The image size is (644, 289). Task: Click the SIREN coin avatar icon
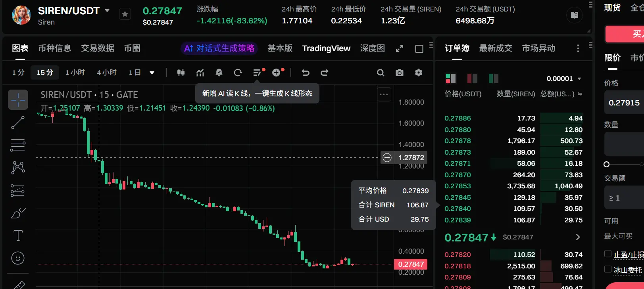coord(21,15)
